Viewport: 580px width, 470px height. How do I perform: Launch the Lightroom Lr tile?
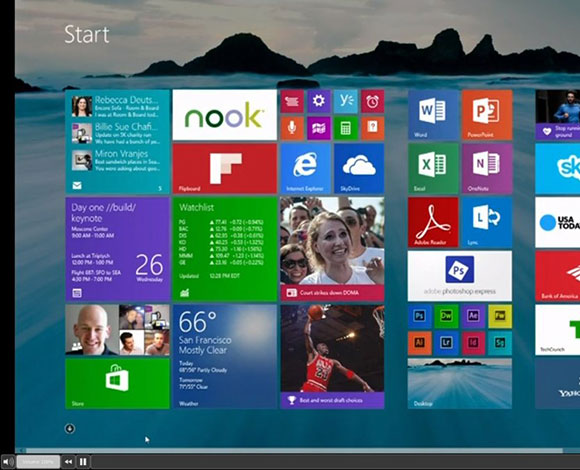pos(446,343)
